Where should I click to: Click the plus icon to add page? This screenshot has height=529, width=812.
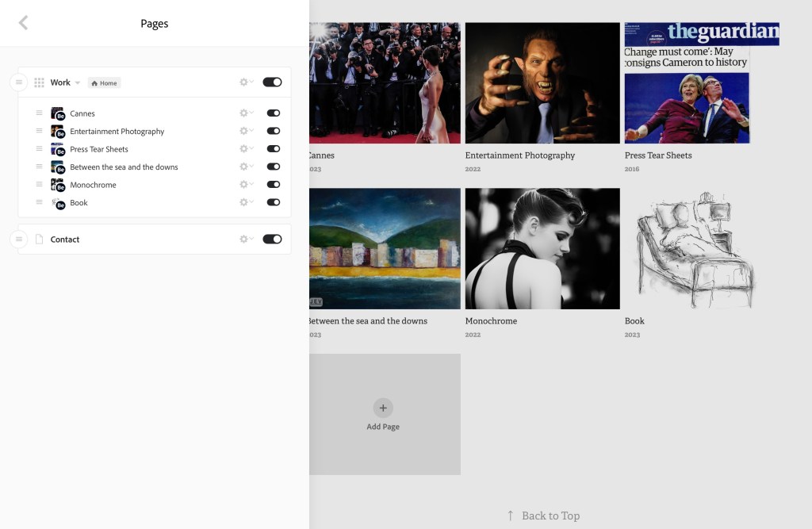383,408
